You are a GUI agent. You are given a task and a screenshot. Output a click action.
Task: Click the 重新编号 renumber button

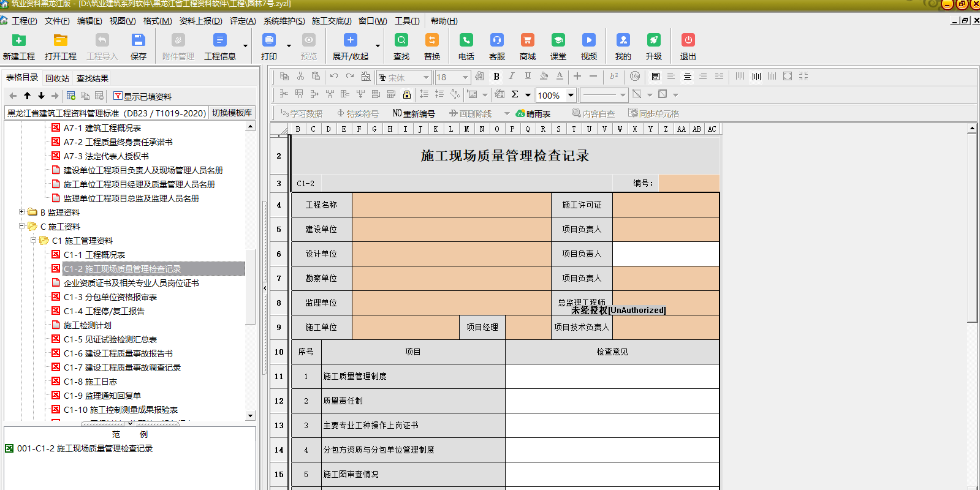(x=414, y=113)
